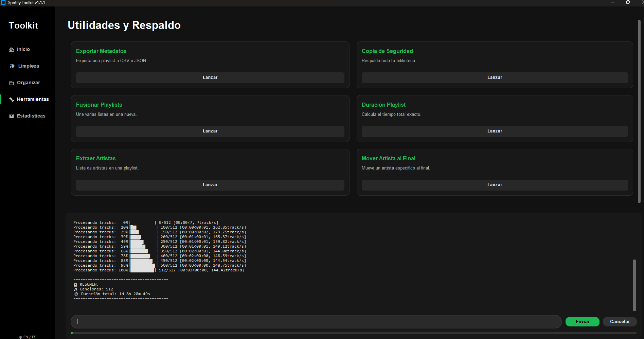Launch Exportar Metadatos tool

pos(210,77)
